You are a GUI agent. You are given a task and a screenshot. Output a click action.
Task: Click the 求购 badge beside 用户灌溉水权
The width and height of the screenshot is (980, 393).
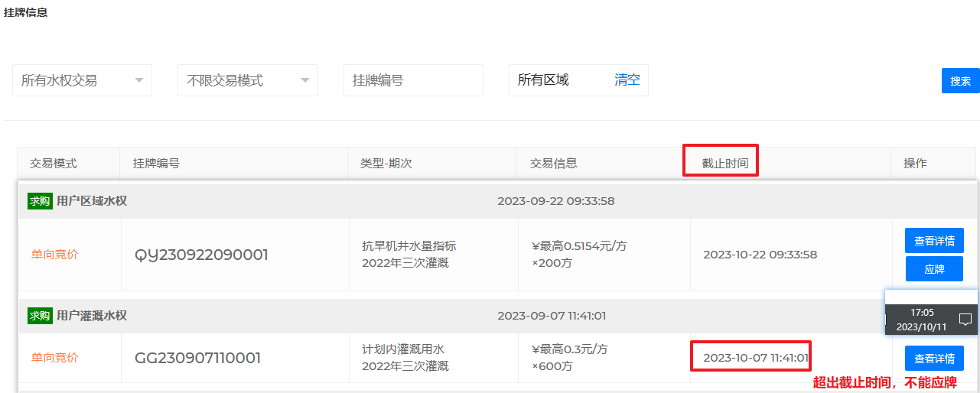(x=40, y=316)
